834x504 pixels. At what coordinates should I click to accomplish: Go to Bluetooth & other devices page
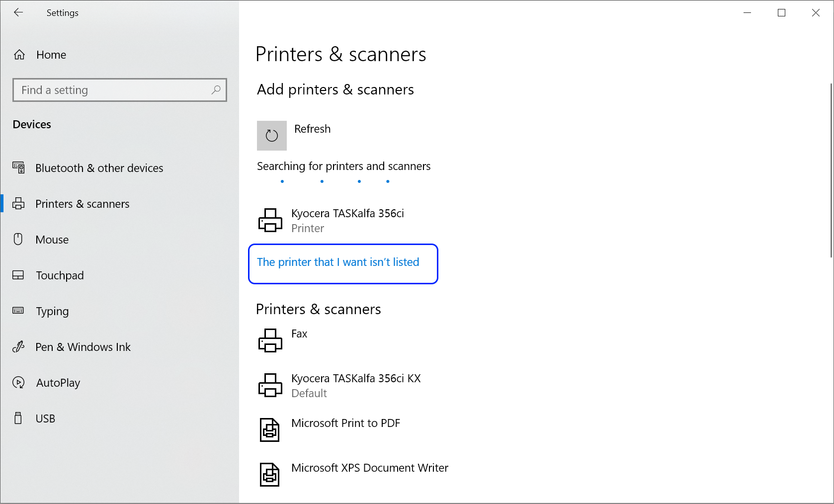click(99, 168)
